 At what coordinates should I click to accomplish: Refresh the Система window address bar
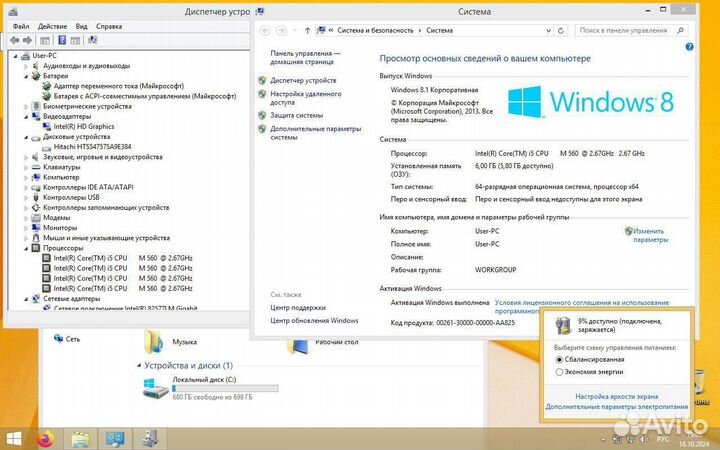click(x=561, y=30)
